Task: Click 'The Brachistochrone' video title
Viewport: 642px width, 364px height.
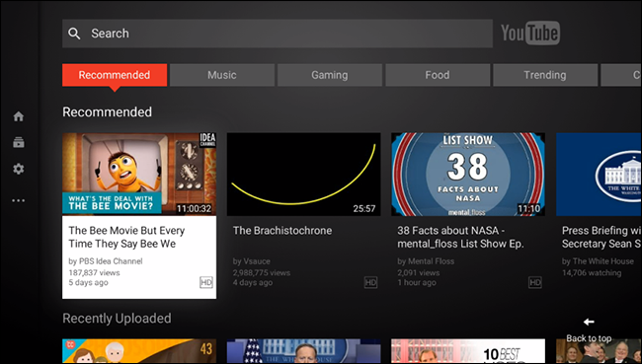Action: (282, 231)
